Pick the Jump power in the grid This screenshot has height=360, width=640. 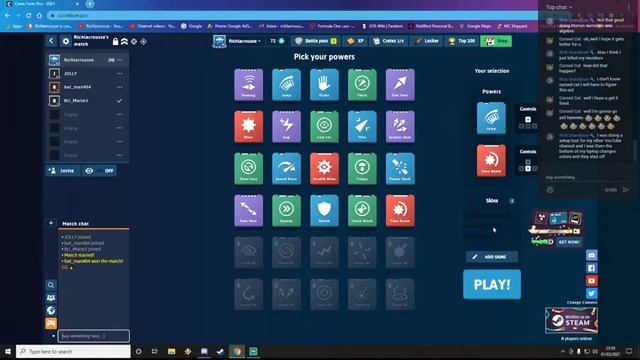[286, 84]
